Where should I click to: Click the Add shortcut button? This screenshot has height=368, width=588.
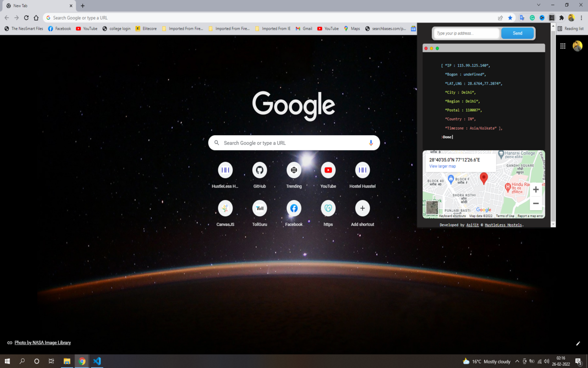point(362,213)
